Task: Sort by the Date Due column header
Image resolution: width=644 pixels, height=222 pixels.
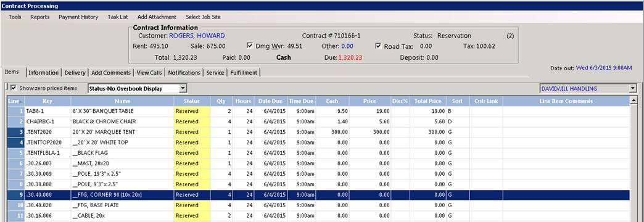Action: click(271, 101)
